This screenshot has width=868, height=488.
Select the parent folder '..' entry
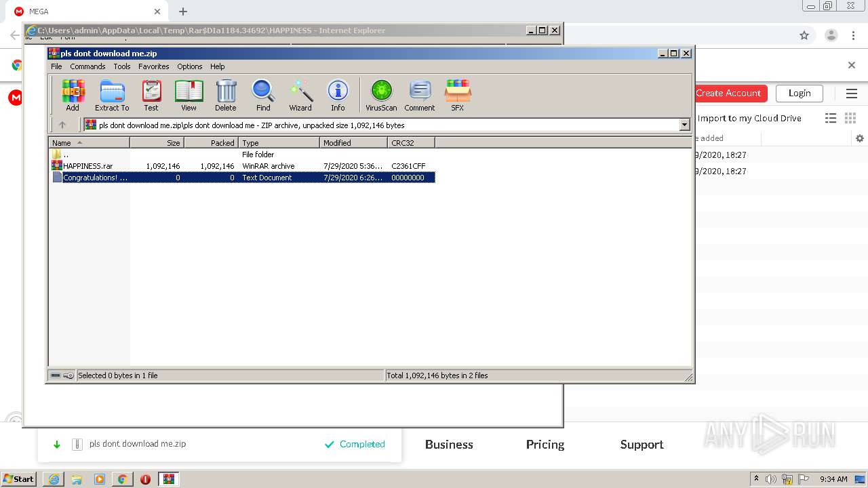click(242, 155)
